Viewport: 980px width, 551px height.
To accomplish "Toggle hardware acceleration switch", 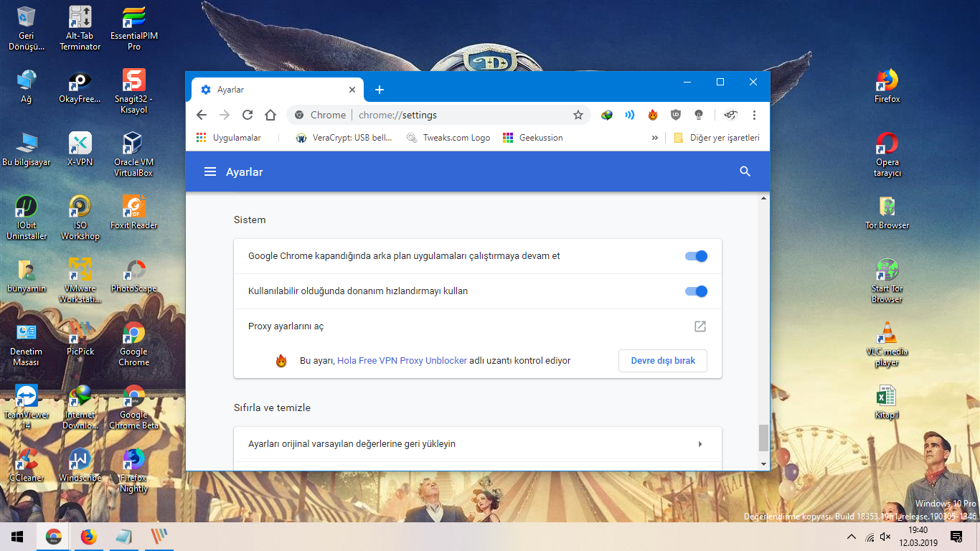I will click(x=696, y=291).
